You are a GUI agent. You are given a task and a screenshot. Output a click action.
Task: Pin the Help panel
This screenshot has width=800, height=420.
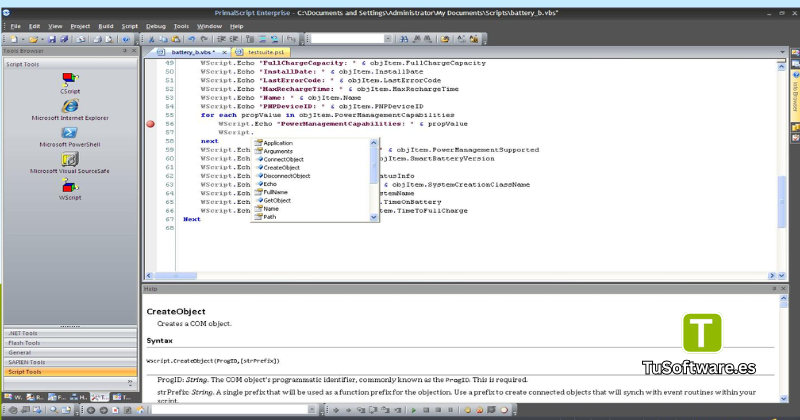(x=774, y=289)
